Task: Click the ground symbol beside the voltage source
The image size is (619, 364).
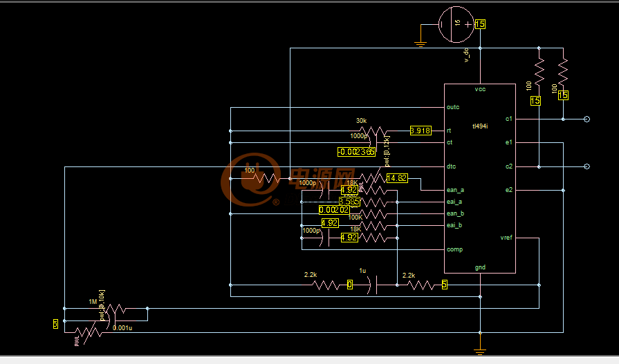Action: [421, 45]
